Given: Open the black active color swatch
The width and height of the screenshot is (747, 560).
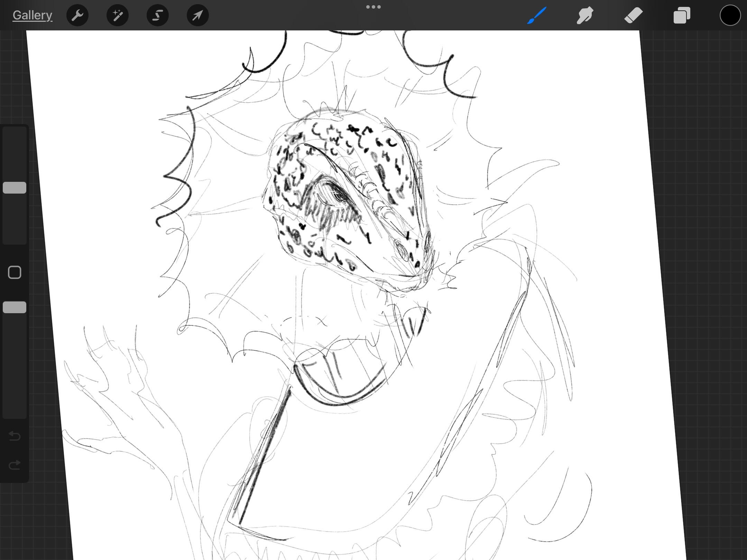Looking at the screenshot, I should coord(730,15).
